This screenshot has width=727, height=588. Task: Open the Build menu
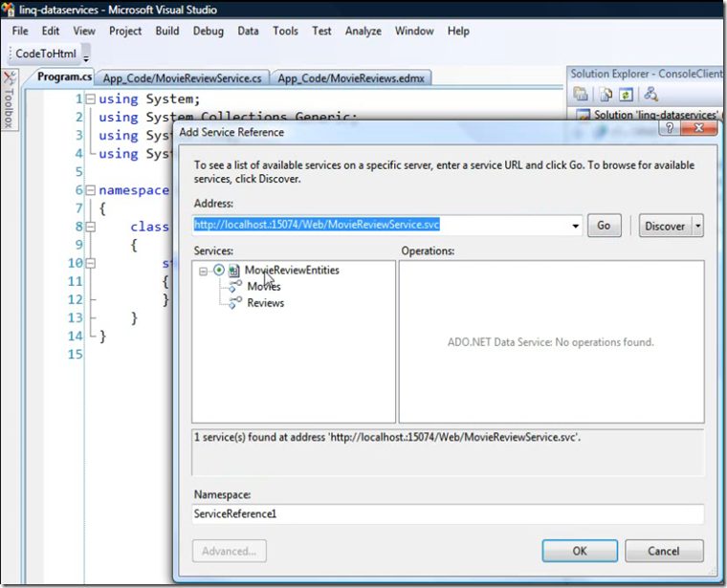click(166, 31)
